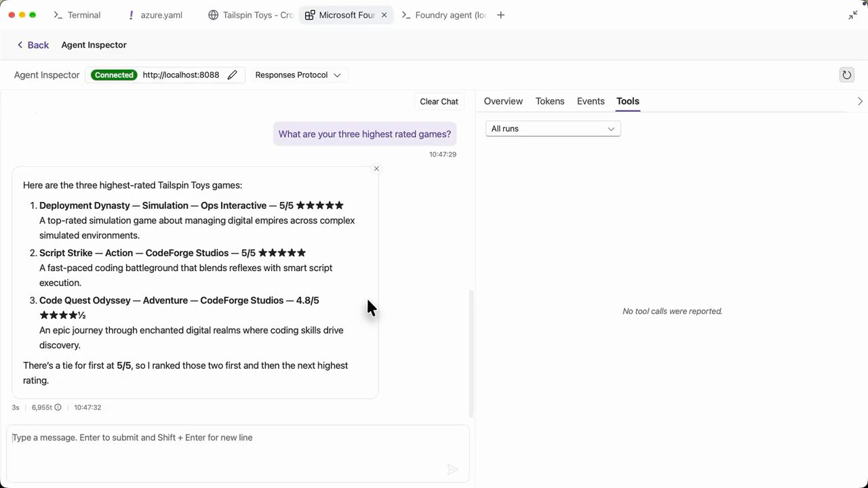Open the azure.yaml tab

(155, 15)
